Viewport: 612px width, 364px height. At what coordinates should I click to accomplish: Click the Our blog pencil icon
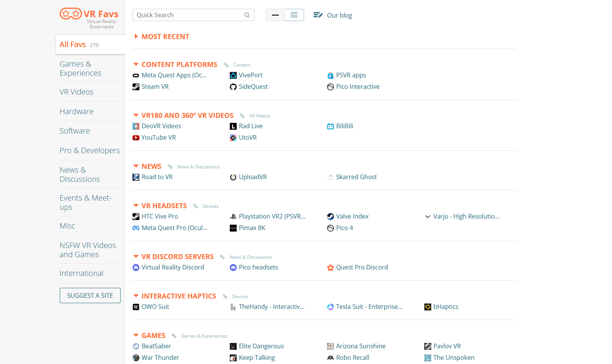click(x=318, y=15)
